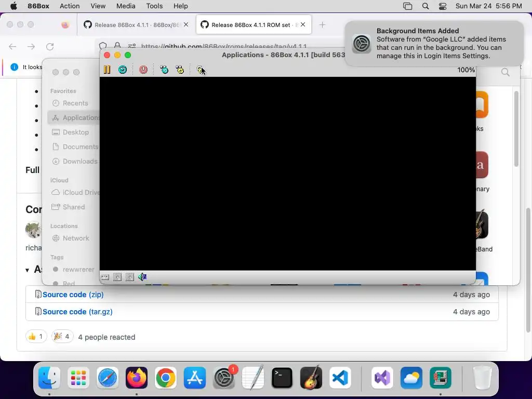Add a party popper reaction
Image resolution: width=532 pixels, height=399 pixels.
point(62,337)
